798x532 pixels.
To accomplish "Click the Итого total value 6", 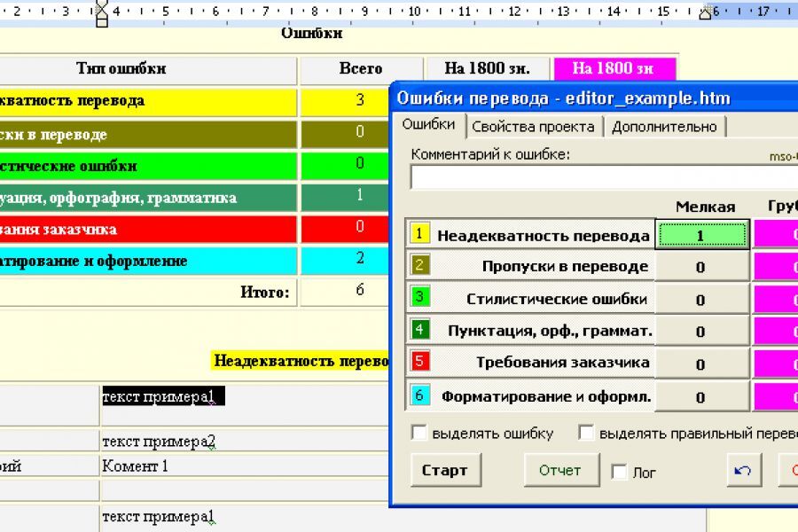I will point(360,290).
